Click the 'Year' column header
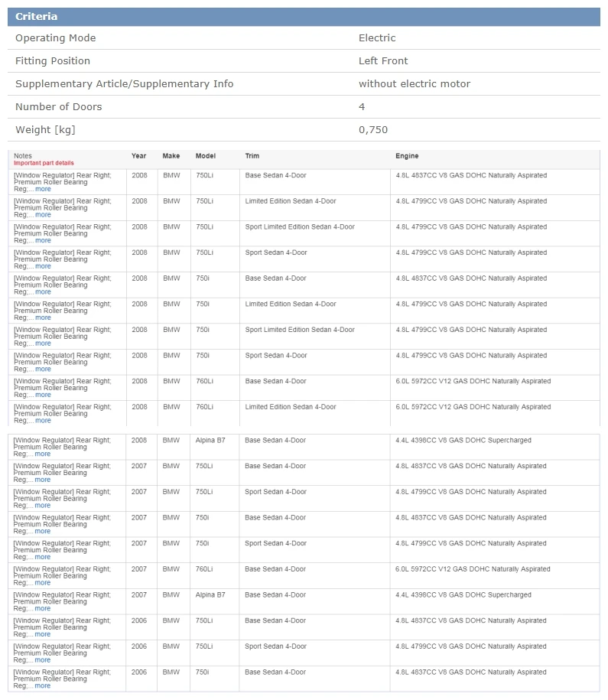This screenshot has height=700, width=608. (139, 156)
